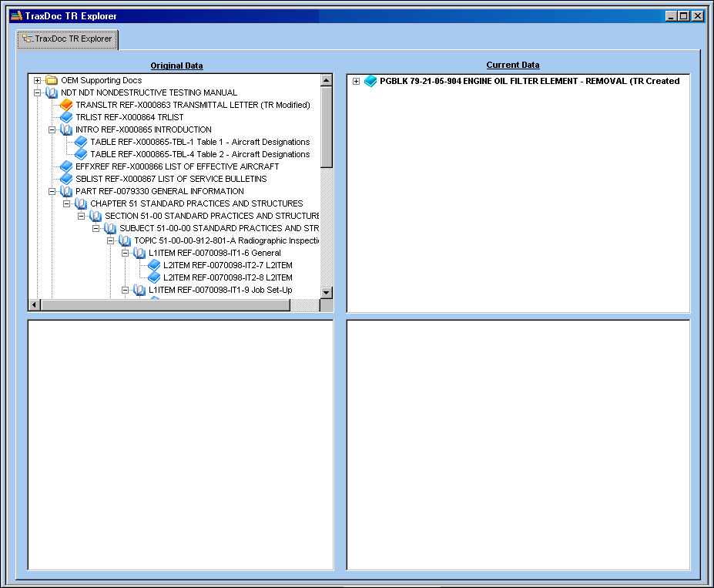Select CHAPTER 51 STANDARD PRACTICES AND STRUCTURES text
Viewport: 714px width, 588px height.
point(196,203)
